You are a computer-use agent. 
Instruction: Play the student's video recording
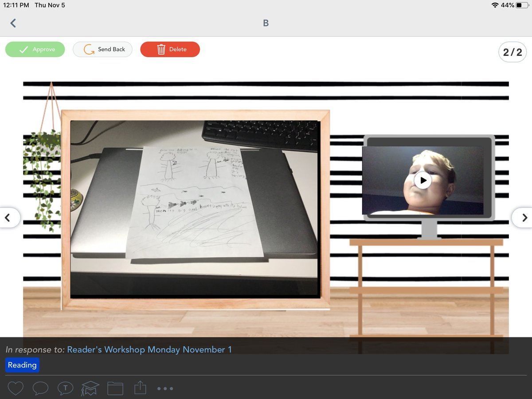click(423, 180)
